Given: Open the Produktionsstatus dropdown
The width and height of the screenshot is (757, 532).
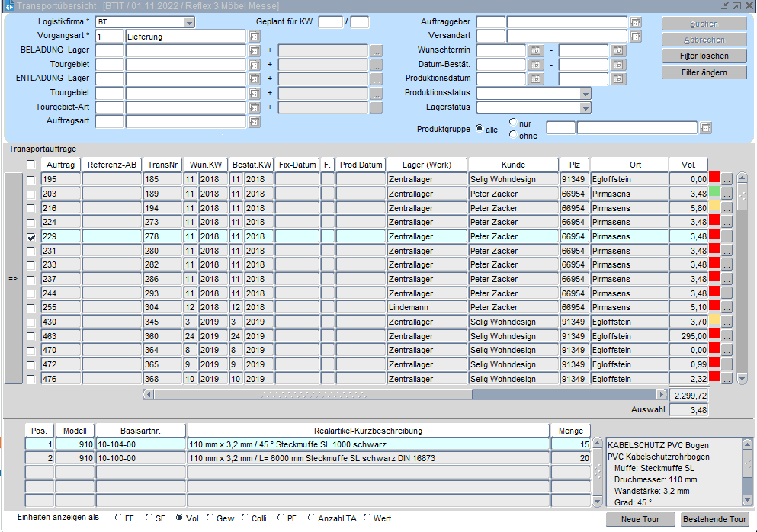Looking at the screenshot, I should click(585, 94).
